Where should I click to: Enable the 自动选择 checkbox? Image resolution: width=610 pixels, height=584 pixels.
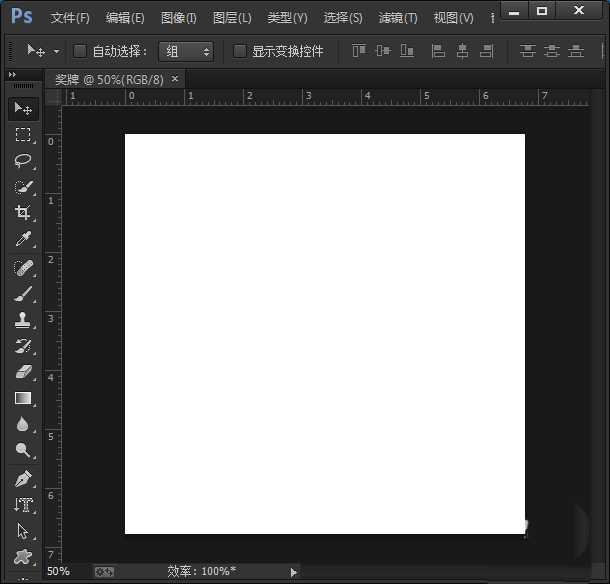pyautogui.click(x=80, y=51)
